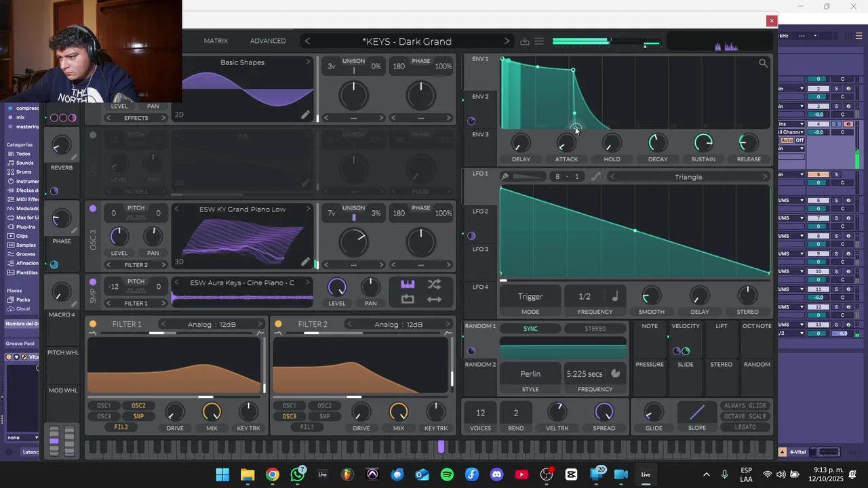Click the pencil icon on Basic Shapes wavetable
The height and width of the screenshot is (488, 868).
[305, 115]
